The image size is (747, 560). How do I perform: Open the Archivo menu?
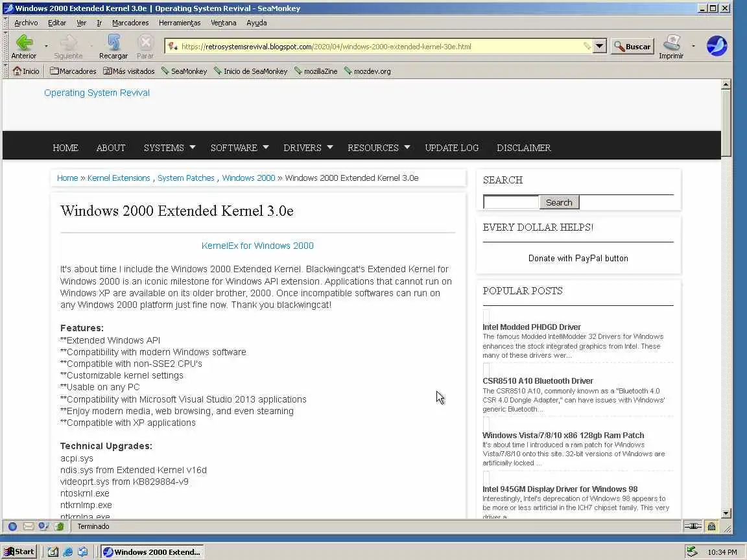(26, 23)
